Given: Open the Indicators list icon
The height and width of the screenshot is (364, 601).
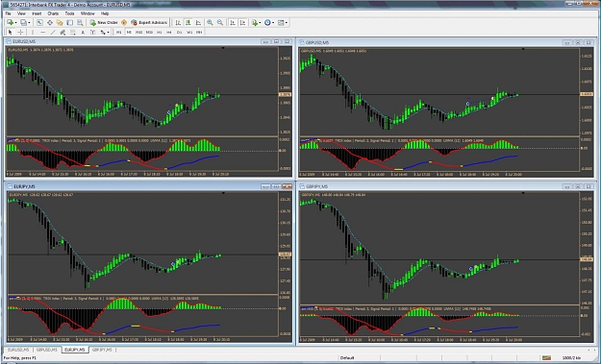Looking at the screenshot, I should tap(255, 23).
